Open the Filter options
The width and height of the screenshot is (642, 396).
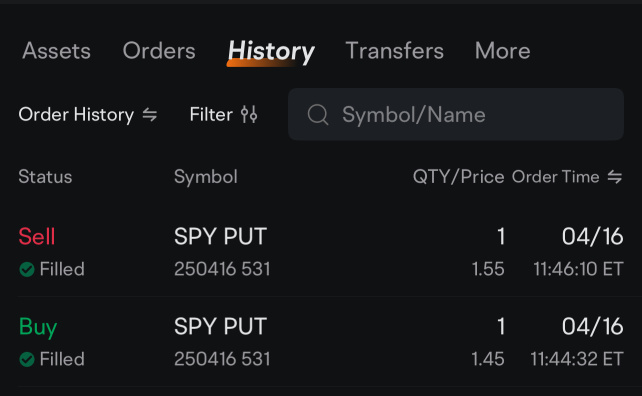224,115
